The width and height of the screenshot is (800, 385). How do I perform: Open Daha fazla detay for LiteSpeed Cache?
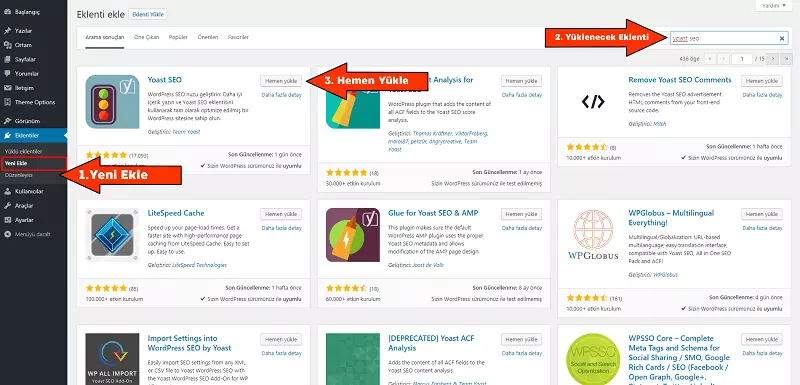[x=282, y=228]
